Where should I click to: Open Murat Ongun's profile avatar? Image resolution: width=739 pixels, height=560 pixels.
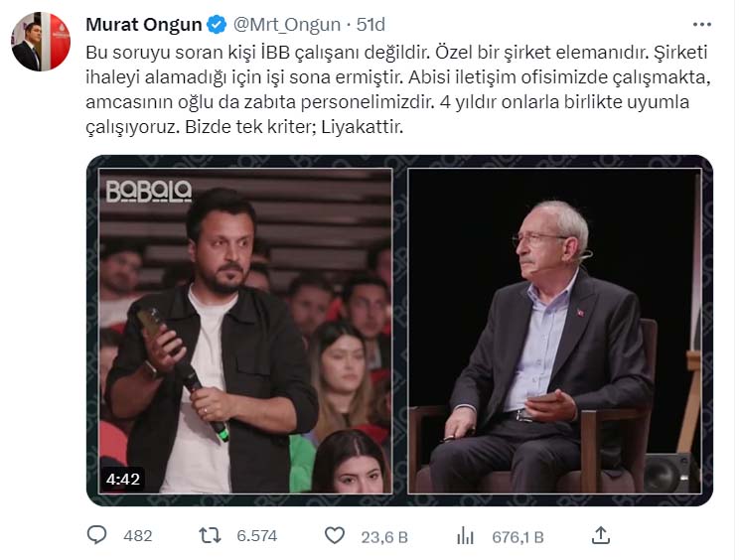pos(41,42)
